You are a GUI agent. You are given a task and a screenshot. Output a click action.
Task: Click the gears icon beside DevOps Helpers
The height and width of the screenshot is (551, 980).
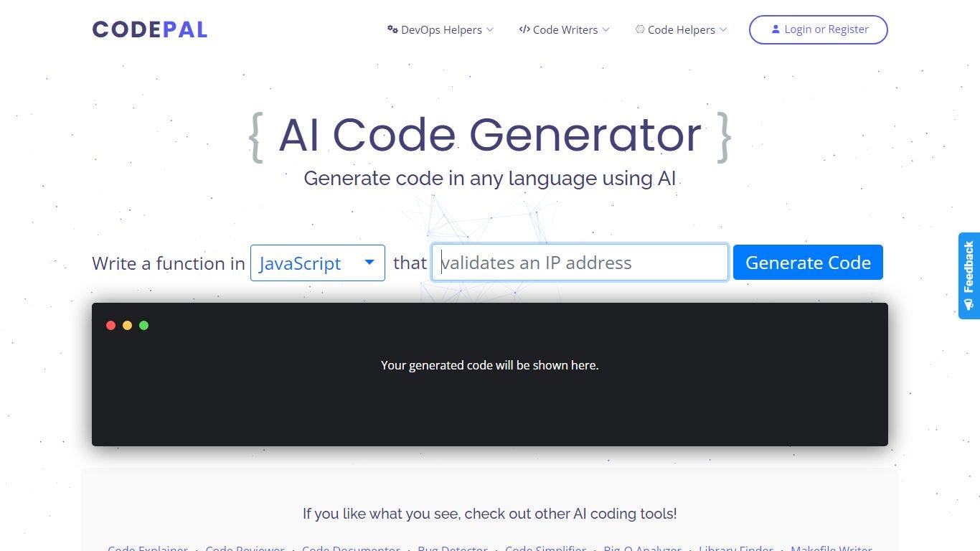pos(392,29)
